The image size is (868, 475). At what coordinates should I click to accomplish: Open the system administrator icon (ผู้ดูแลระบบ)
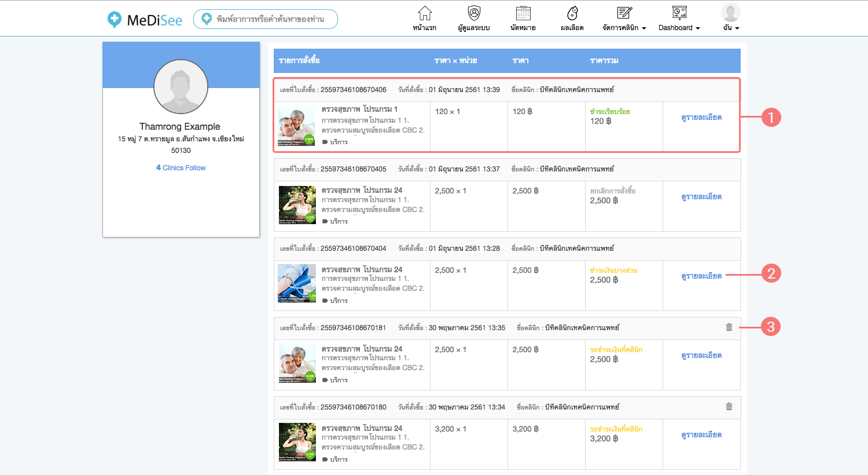click(x=474, y=14)
